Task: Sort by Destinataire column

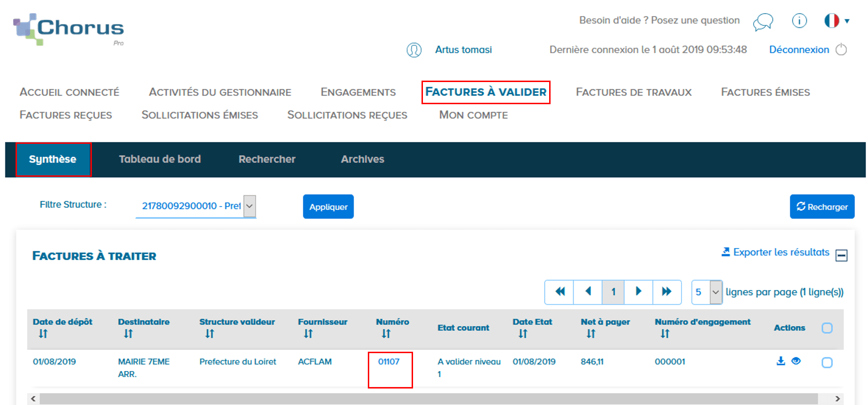Action: tap(129, 334)
